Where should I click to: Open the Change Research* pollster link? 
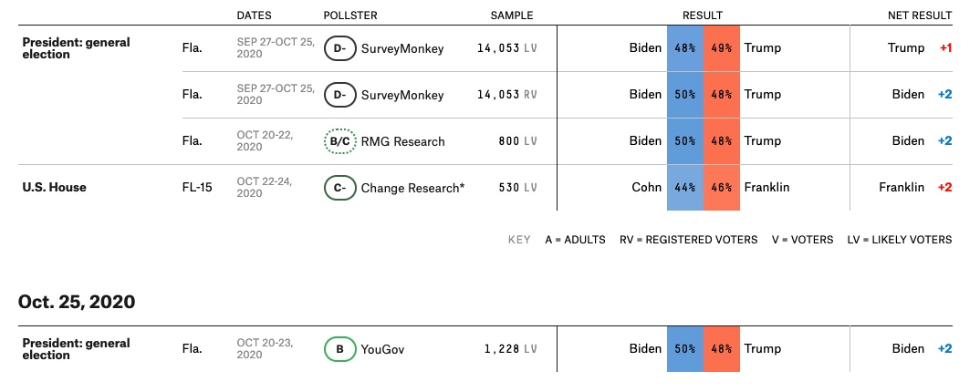pyautogui.click(x=413, y=188)
